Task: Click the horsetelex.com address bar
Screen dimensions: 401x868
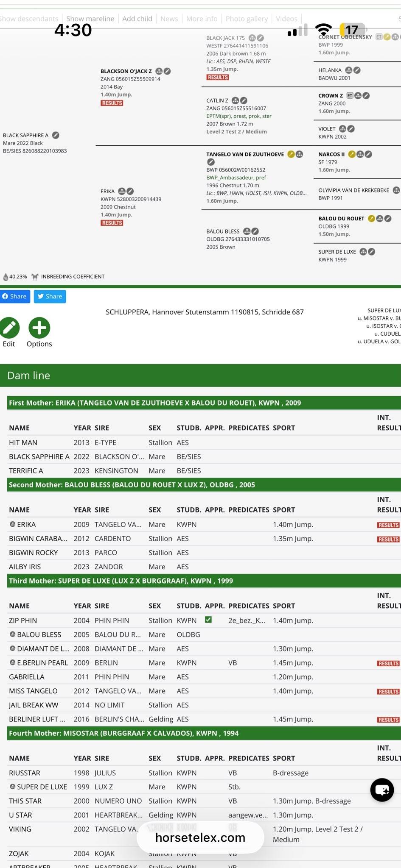Action: coord(200,837)
